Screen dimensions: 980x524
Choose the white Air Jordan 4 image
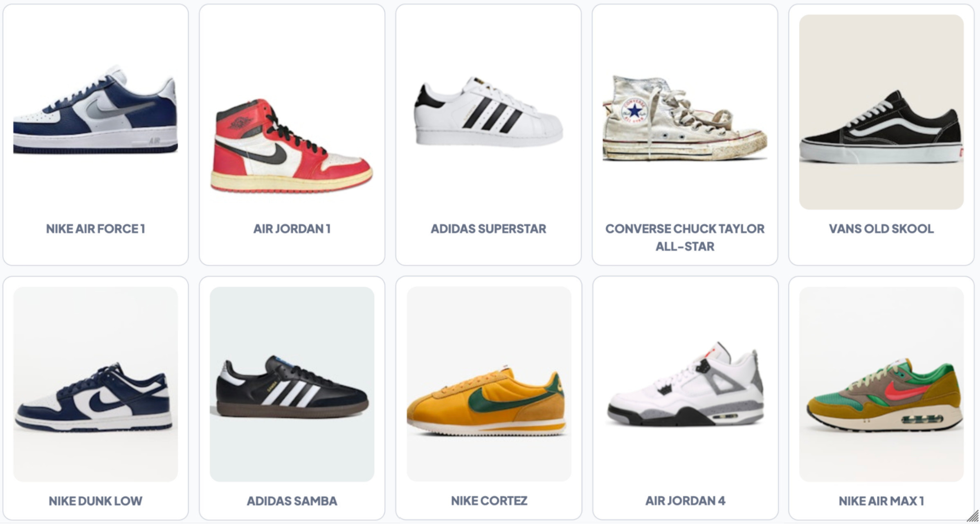(685, 384)
